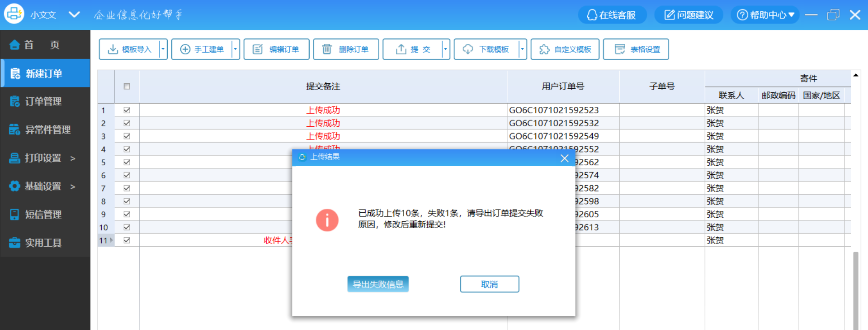Image resolution: width=868 pixels, height=330 pixels.
Task: Uncheck the checkbox of row 3
Action: pyautogui.click(x=127, y=136)
